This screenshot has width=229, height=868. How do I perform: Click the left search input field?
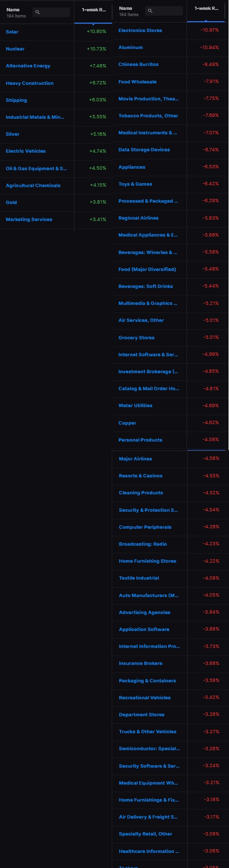coord(51,12)
